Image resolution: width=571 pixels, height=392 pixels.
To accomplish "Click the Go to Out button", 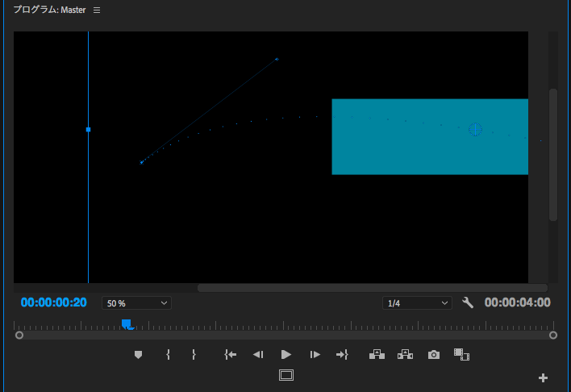I will pyautogui.click(x=342, y=354).
